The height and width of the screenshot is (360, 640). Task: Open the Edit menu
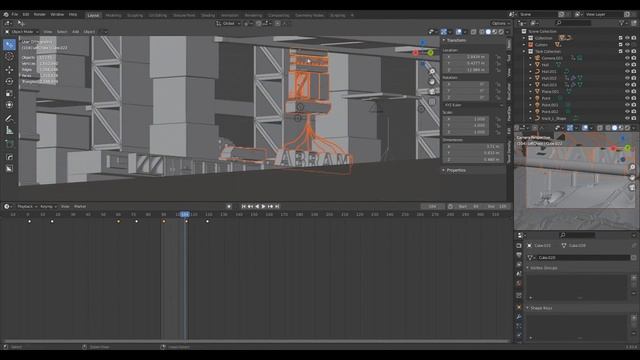pos(26,14)
